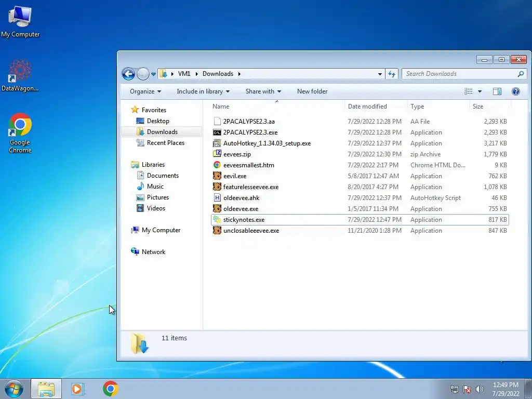This screenshot has height=399, width=532.
Task: Open more view options dropdown arrow
Action: [x=480, y=91]
